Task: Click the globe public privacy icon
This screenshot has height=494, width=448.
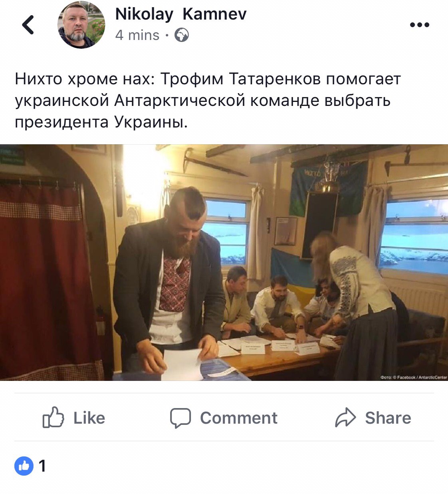Action: (x=182, y=35)
